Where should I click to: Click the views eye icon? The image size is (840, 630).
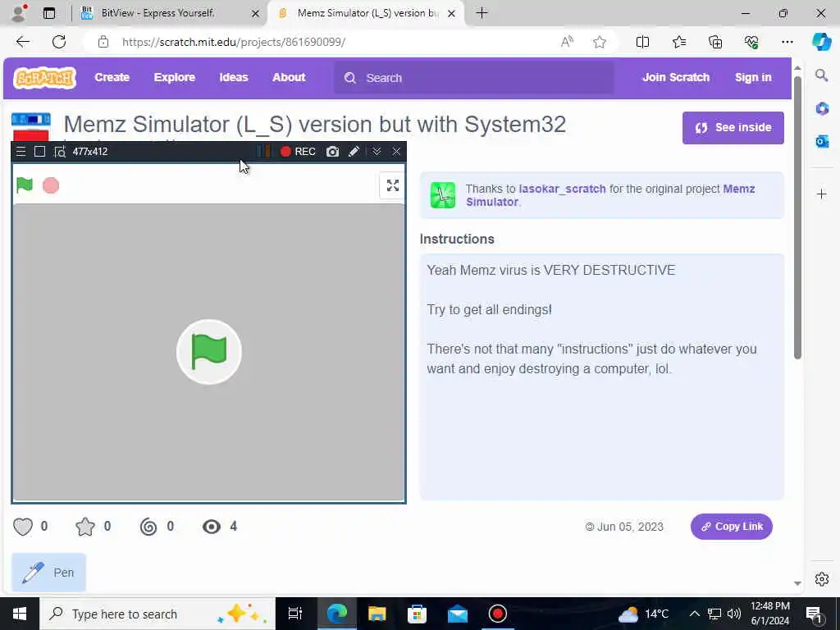point(212,527)
